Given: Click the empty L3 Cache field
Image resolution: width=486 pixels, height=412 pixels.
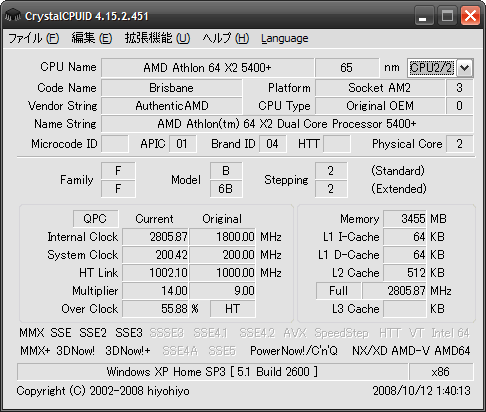Looking at the screenshot, I should [x=405, y=309].
